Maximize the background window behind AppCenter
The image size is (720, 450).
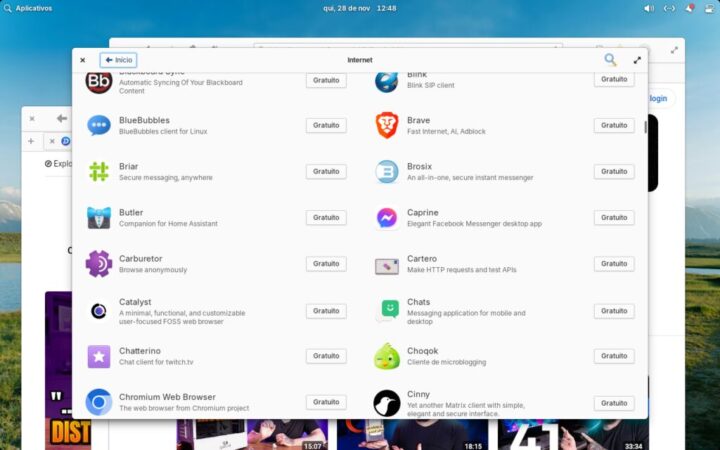tap(674, 50)
